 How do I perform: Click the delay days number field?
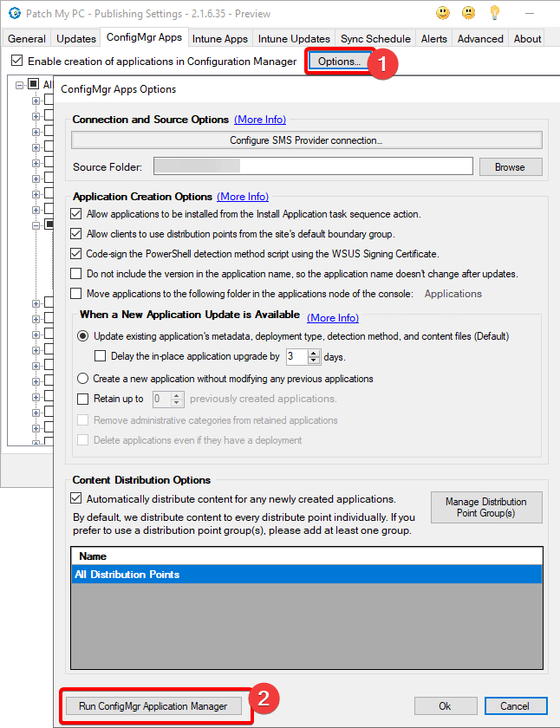(296, 356)
